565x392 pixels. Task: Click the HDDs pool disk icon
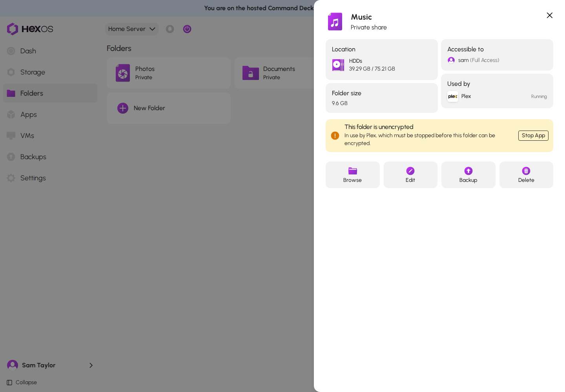tap(338, 65)
